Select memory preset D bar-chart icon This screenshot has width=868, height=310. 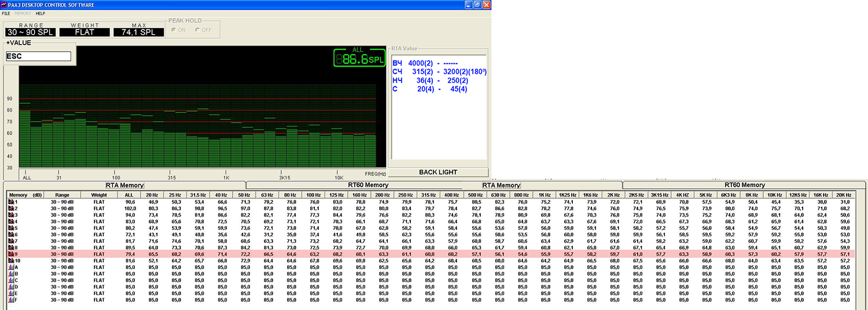(11, 286)
